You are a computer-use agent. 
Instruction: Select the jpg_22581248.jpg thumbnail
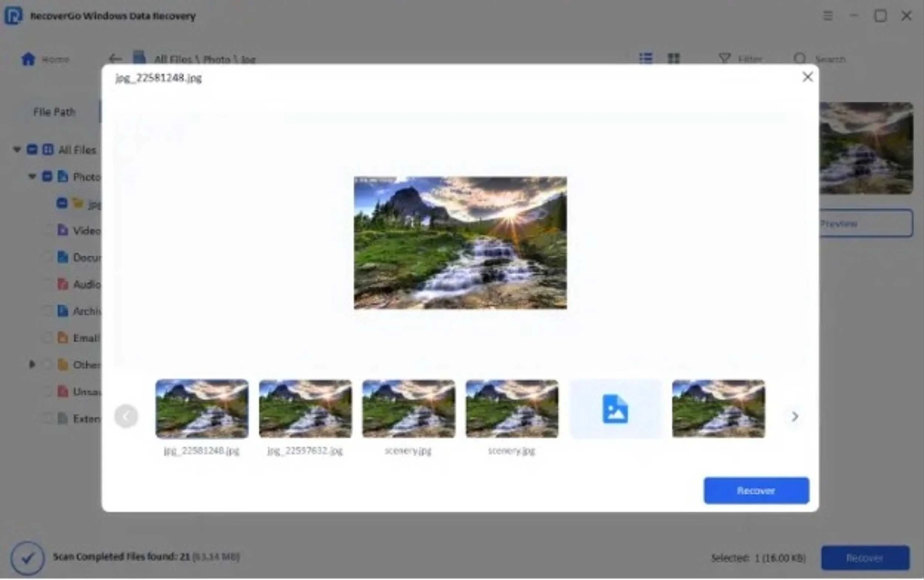[x=202, y=409]
